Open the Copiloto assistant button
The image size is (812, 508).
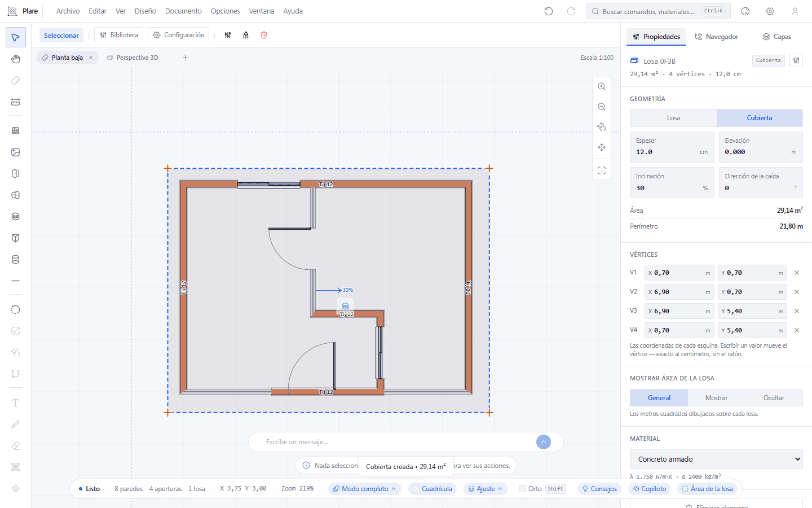649,489
